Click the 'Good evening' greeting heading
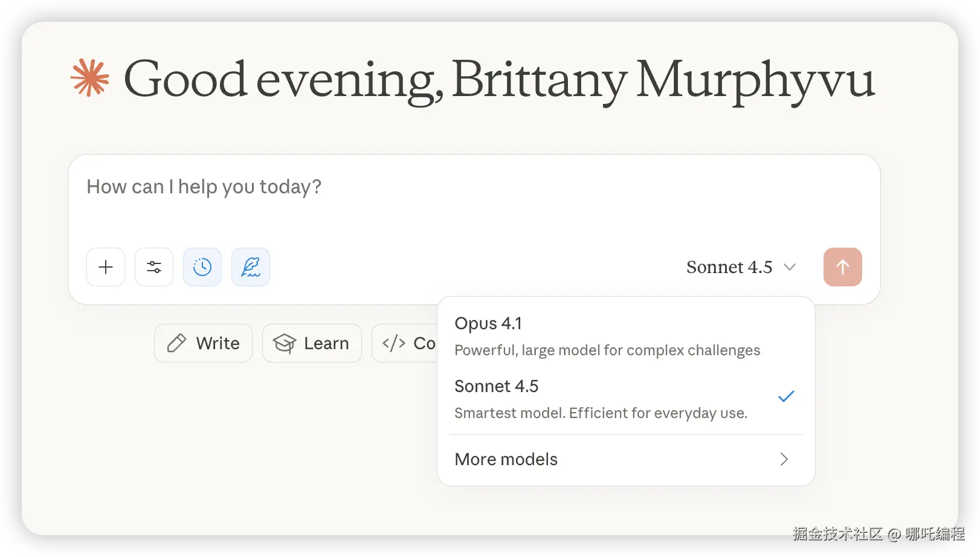Screen dimensions: 980x557 499,79
